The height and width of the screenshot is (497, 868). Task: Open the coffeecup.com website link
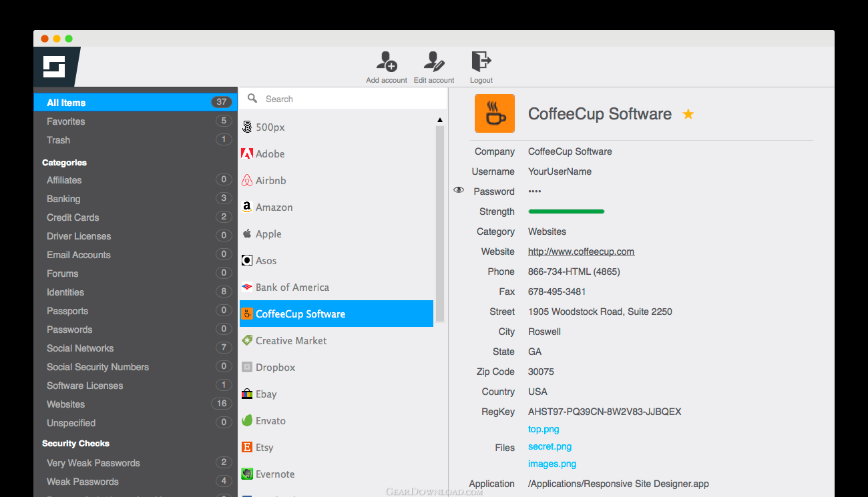point(581,252)
